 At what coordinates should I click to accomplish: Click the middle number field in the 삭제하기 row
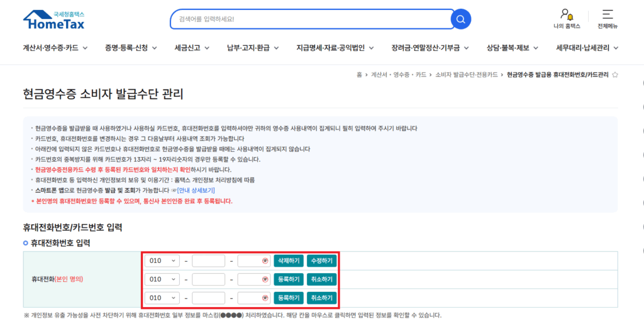click(209, 261)
